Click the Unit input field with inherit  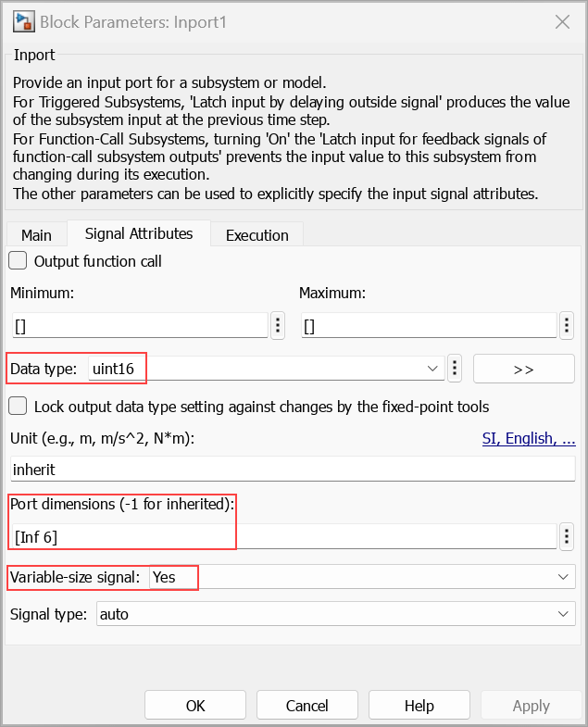[x=292, y=470]
